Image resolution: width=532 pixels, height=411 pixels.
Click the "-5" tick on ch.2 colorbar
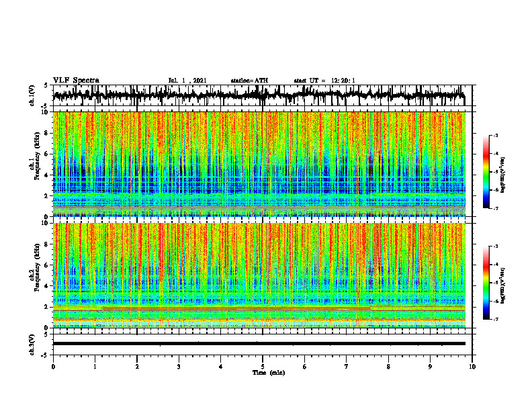(x=496, y=283)
